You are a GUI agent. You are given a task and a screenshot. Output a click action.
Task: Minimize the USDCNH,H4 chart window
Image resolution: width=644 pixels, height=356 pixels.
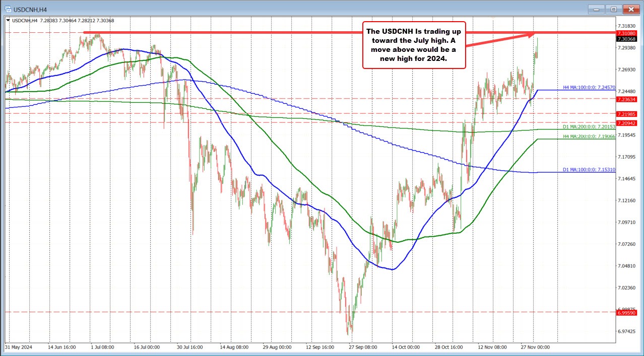[598, 9]
